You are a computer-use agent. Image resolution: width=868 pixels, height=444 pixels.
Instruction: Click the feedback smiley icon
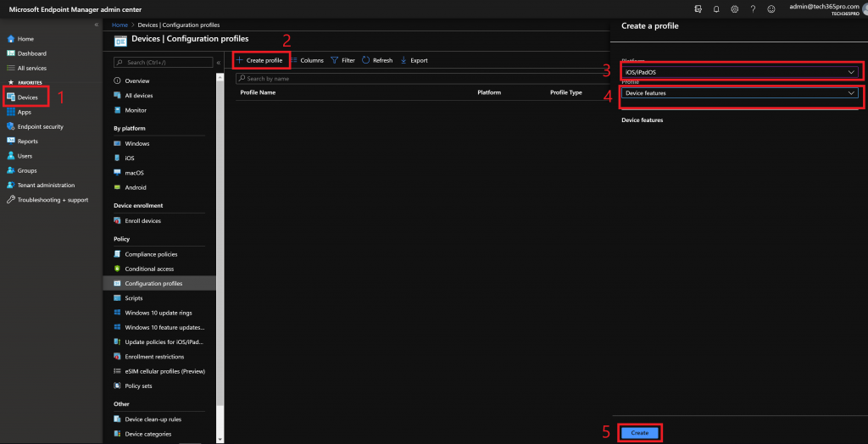point(771,8)
